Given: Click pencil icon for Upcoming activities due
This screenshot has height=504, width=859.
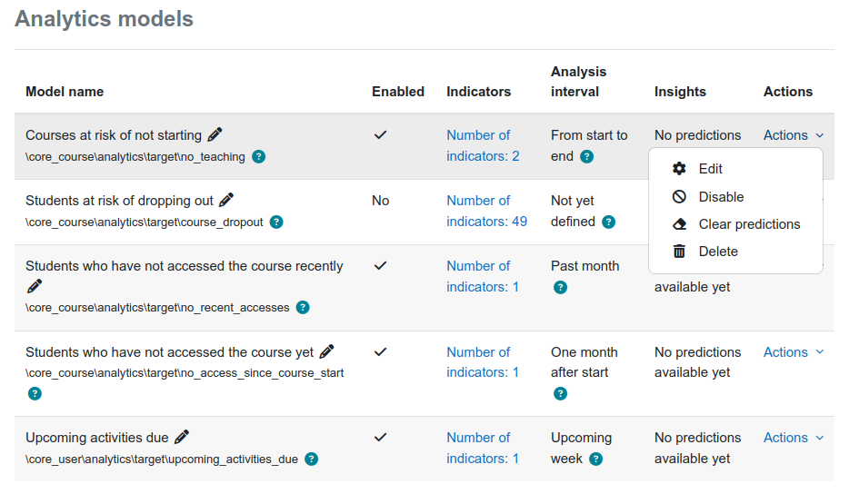Looking at the screenshot, I should tap(182, 437).
